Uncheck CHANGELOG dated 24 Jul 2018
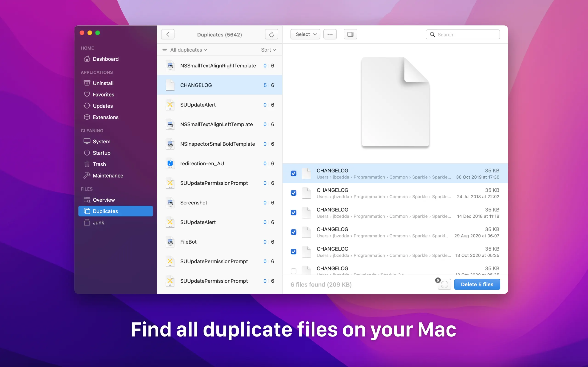This screenshot has width=588, height=367. [x=294, y=193]
